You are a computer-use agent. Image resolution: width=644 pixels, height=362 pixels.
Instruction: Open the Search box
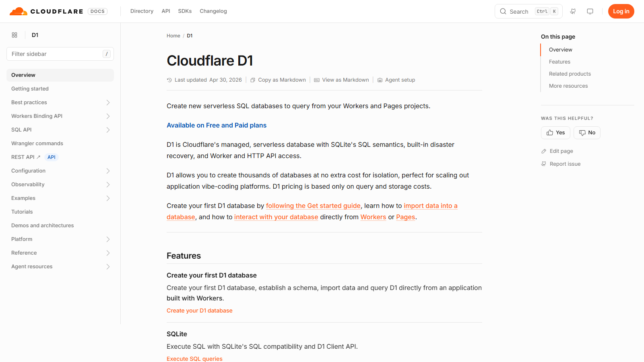(528, 11)
